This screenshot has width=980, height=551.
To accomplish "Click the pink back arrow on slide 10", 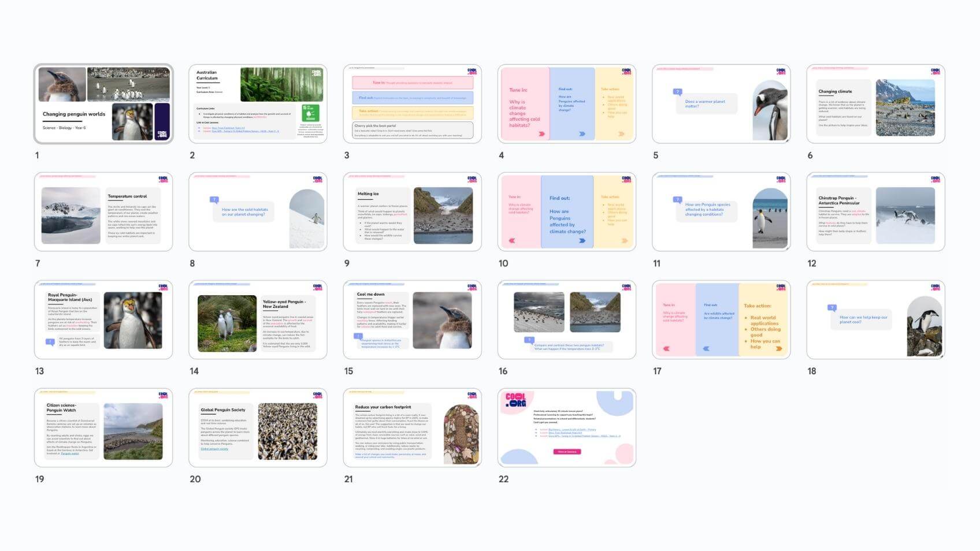I will point(511,240).
